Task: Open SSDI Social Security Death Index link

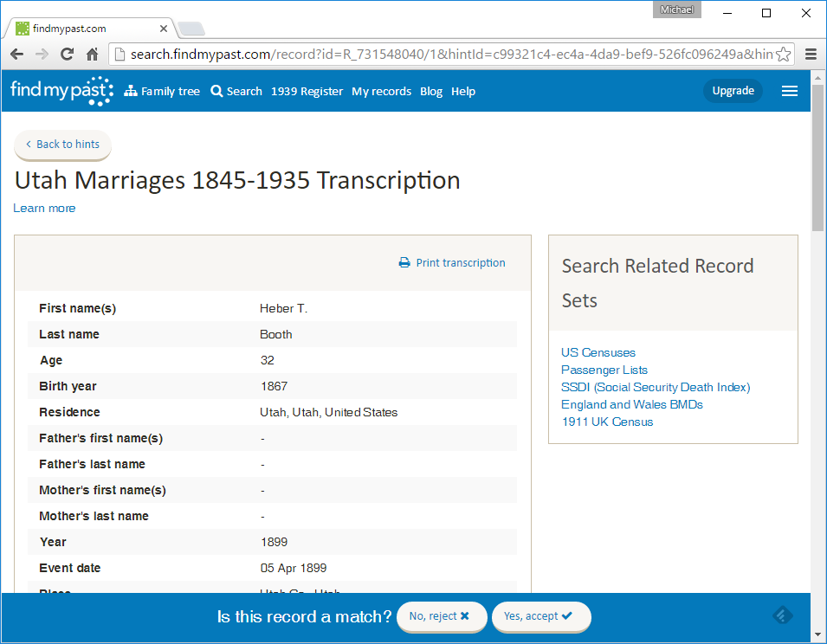Action: coord(656,387)
